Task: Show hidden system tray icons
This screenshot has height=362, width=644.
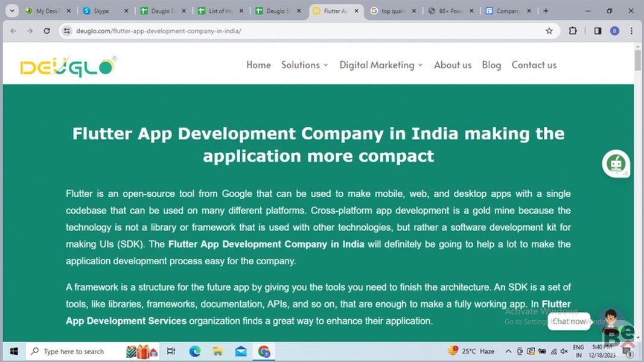Action: point(508,351)
